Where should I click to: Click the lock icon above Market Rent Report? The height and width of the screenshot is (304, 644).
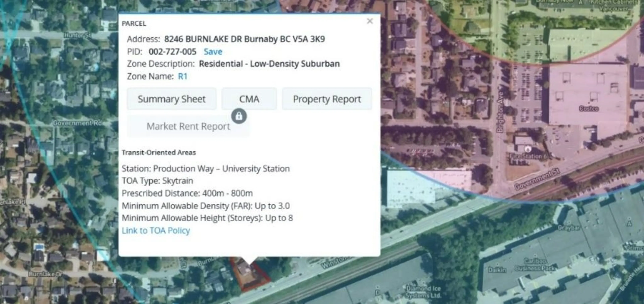click(239, 116)
